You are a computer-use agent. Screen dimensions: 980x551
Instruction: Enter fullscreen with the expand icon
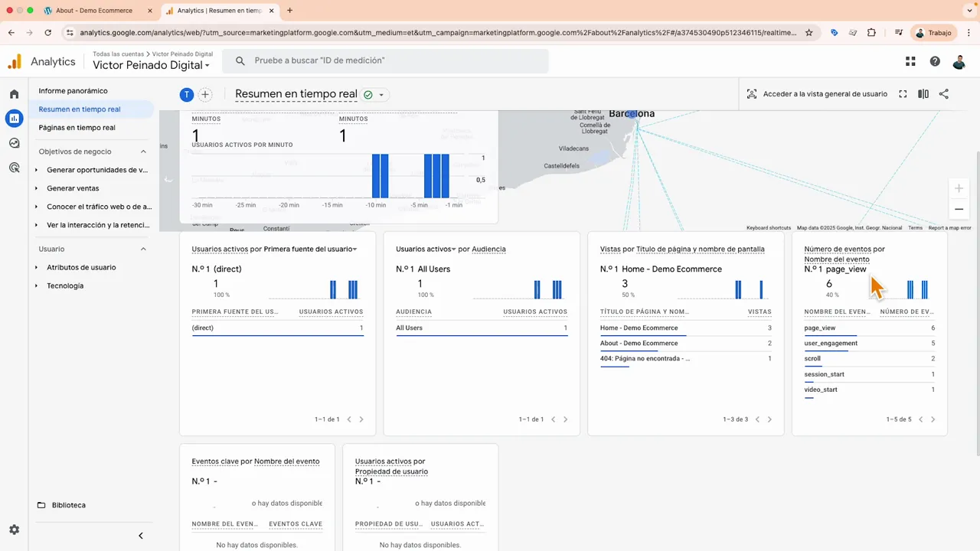click(x=903, y=93)
